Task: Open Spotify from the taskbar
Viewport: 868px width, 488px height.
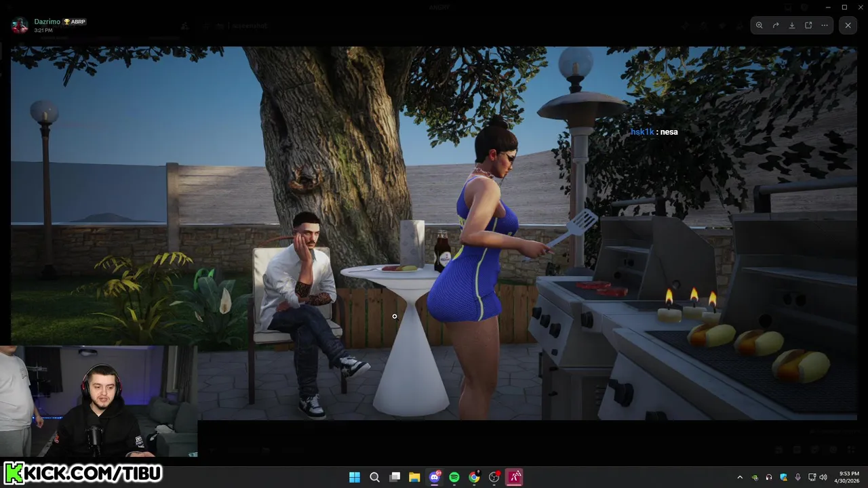Action: (x=454, y=477)
